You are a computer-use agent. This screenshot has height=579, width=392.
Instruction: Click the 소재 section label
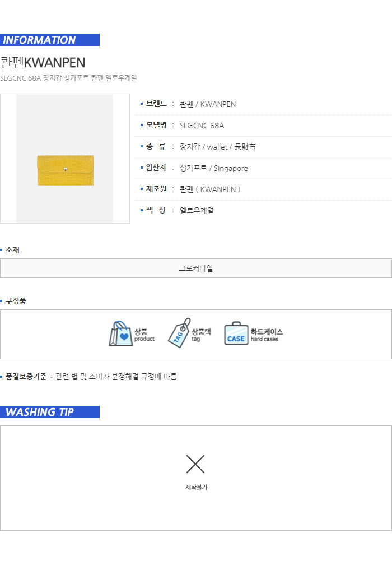(12, 250)
